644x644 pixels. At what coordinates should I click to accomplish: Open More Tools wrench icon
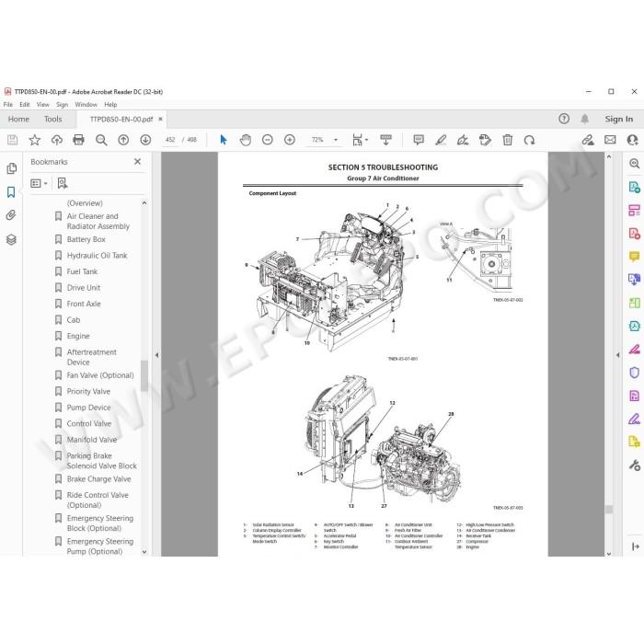pyautogui.click(x=634, y=466)
